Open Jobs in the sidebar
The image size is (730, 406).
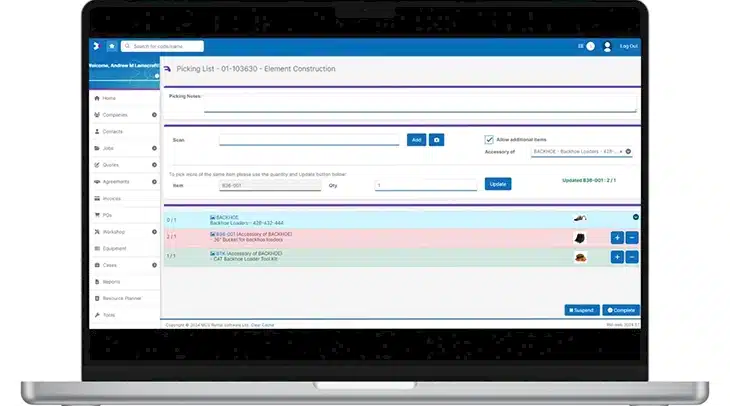108,149
